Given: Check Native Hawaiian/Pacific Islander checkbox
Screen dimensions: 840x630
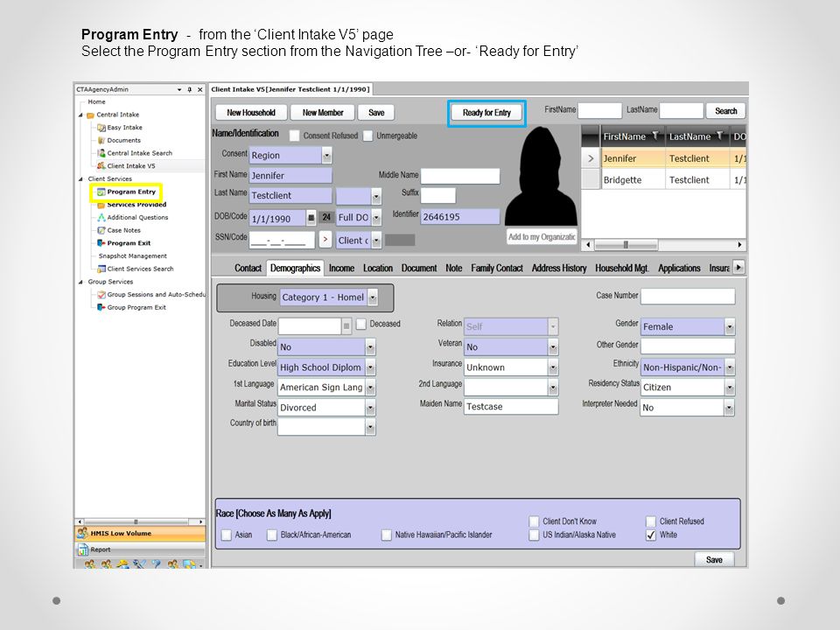Looking at the screenshot, I should [386, 535].
